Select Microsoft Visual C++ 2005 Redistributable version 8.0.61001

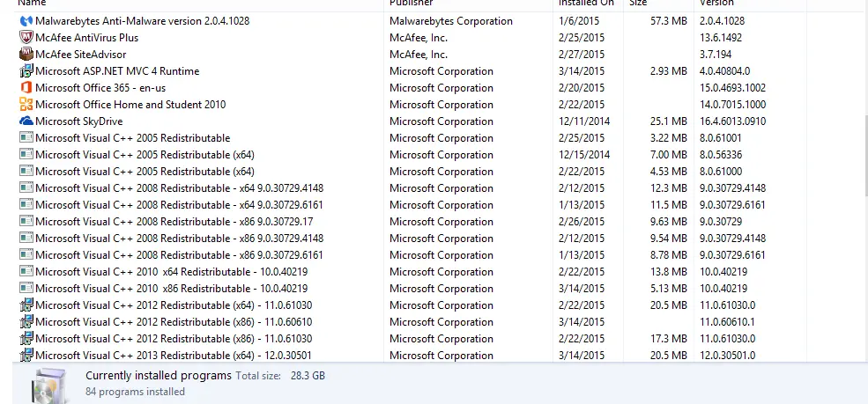(x=132, y=138)
